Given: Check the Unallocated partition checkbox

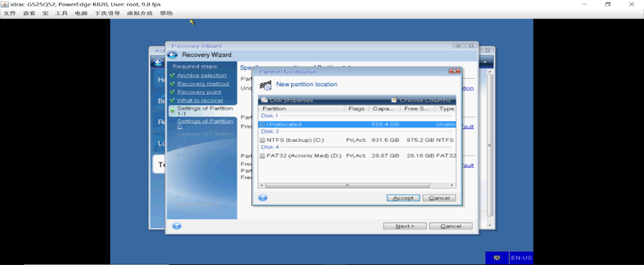Looking at the screenshot, I should (x=263, y=124).
